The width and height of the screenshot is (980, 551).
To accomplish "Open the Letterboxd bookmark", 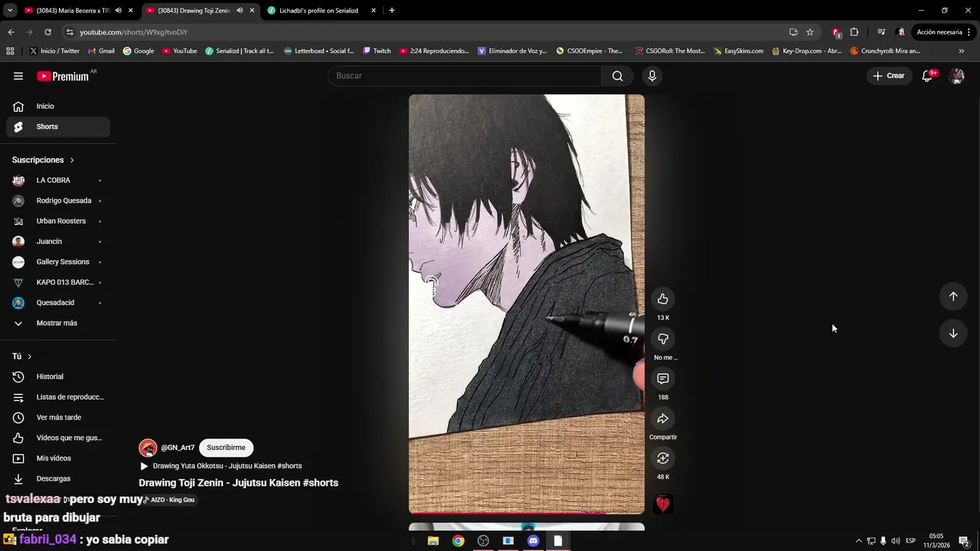I will pyautogui.click(x=318, y=51).
